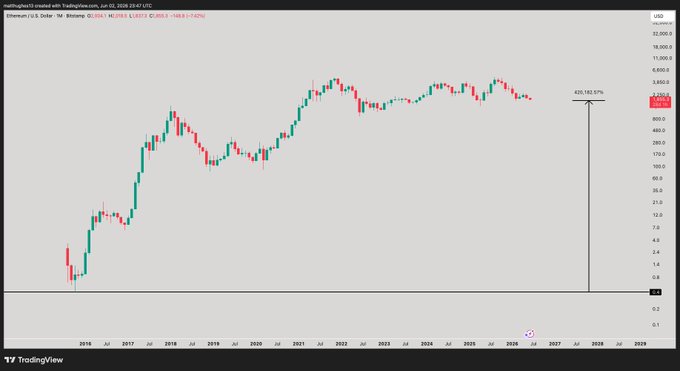Click the 0.1 price axis label

point(656,325)
